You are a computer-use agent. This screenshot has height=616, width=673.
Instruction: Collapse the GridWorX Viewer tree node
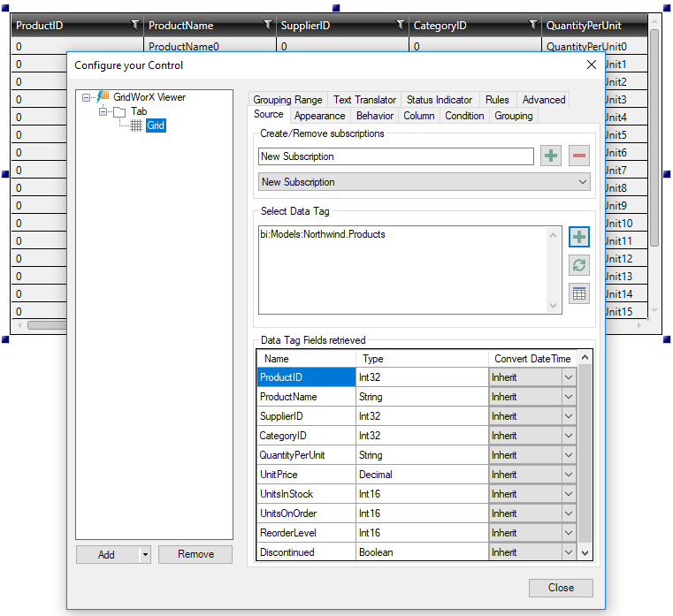[87, 97]
